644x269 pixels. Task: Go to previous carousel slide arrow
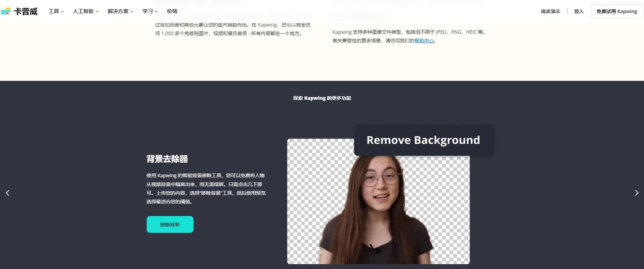click(7, 193)
